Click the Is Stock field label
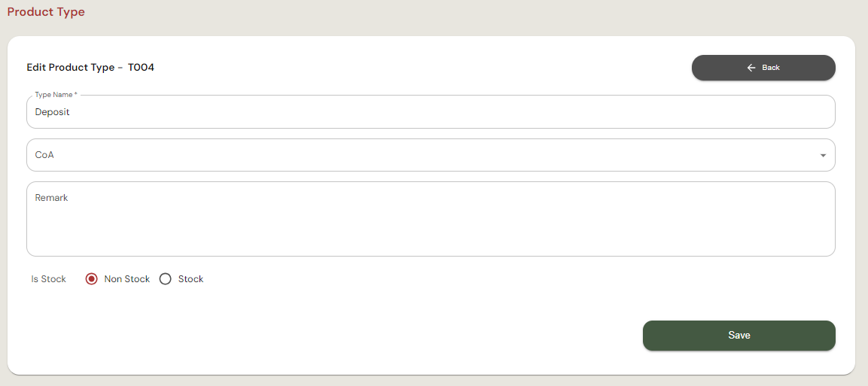Image resolution: width=868 pixels, height=386 pixels. point(48,279)
